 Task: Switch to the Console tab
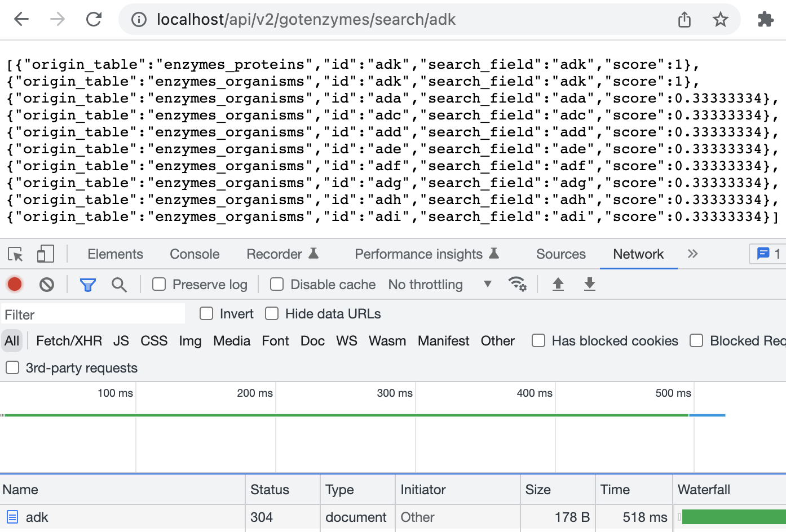194,254
